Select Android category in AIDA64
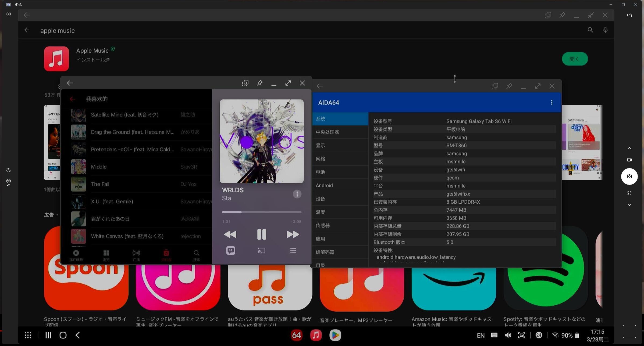The image size is (644, 346). click(340, 185)
